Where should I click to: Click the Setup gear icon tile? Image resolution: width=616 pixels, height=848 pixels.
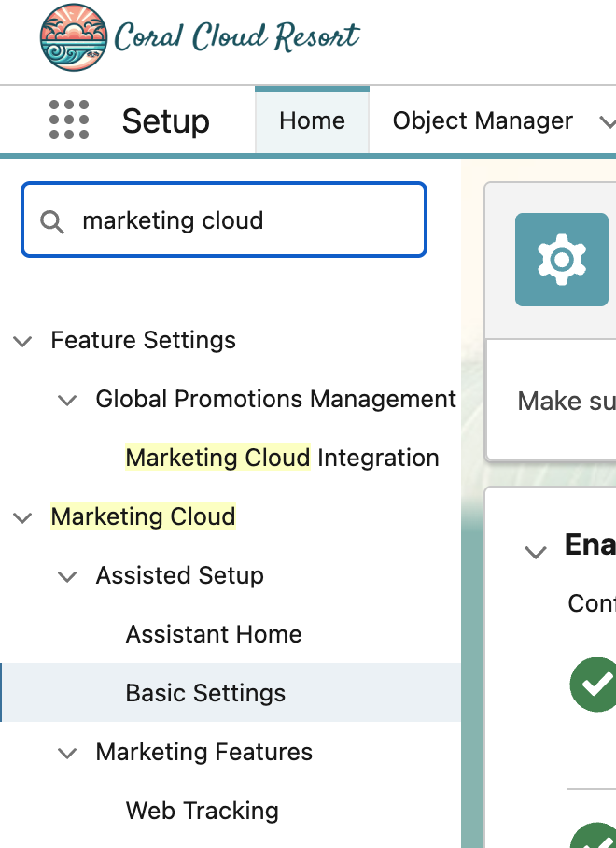[561, 260]
